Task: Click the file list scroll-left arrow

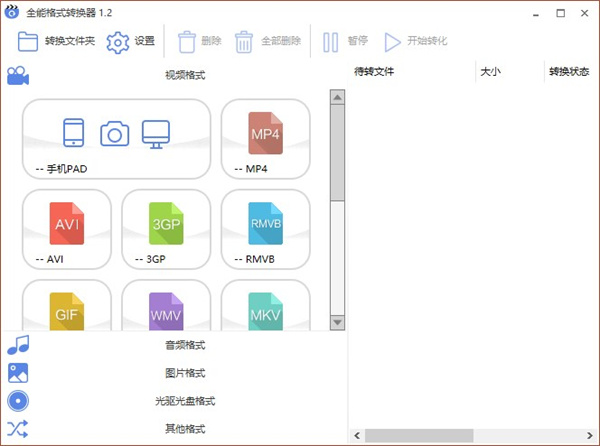Action: (357, 435)
